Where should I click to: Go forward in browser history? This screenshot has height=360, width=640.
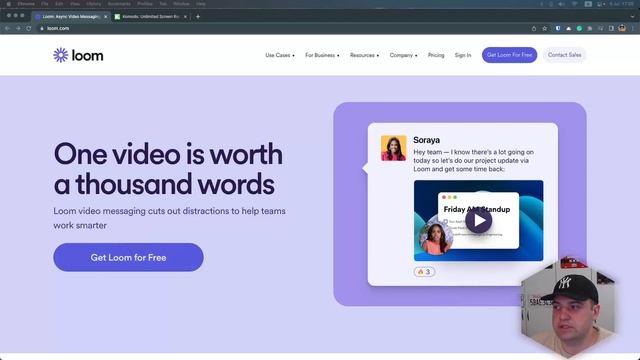(18, 28)
